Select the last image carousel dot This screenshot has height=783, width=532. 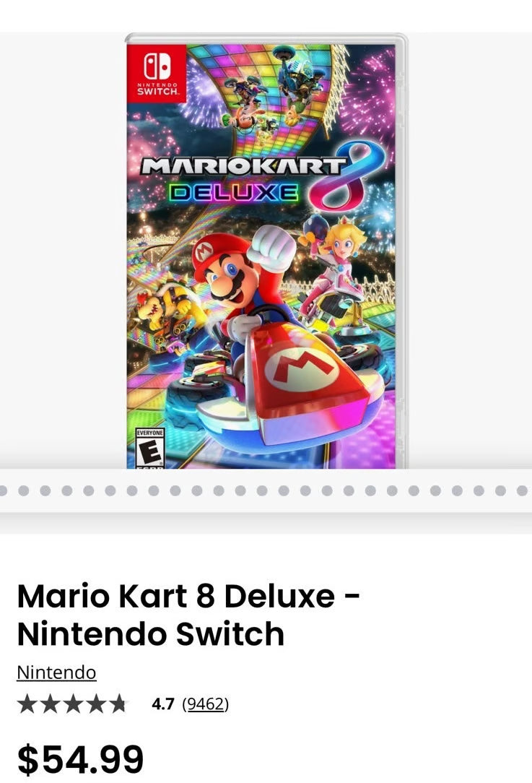[523, 490]
